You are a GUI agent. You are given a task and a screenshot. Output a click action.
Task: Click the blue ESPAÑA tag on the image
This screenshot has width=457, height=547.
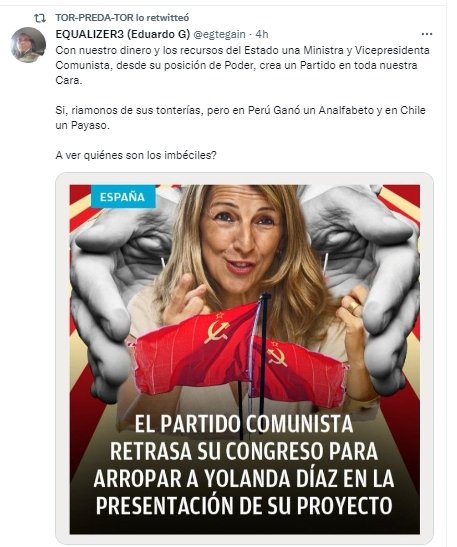(123, 197)
